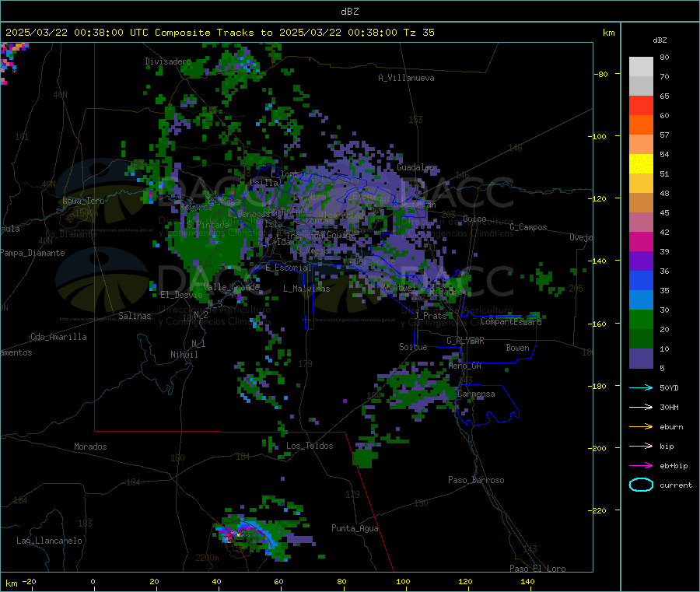Click the Pampa_Diamante place label
700x592 pixels.
pyautogui.click(x=33, y=253)
